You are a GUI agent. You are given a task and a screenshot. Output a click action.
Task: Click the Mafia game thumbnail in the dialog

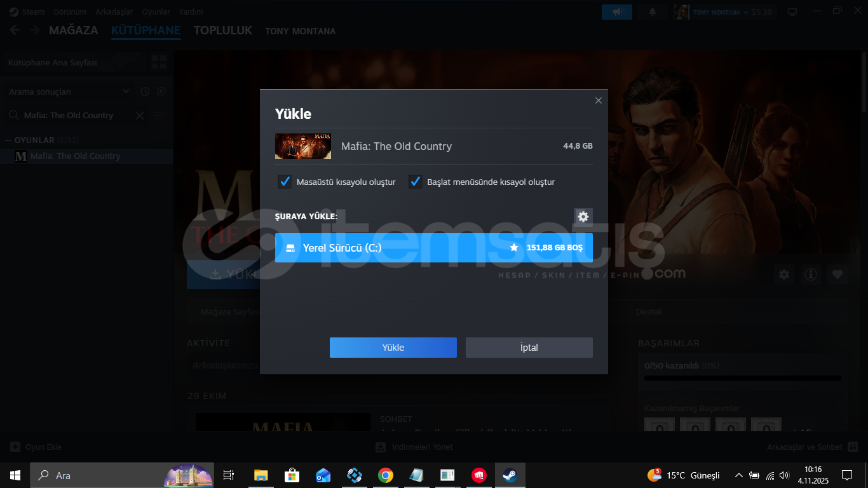[x=303, y=146]
